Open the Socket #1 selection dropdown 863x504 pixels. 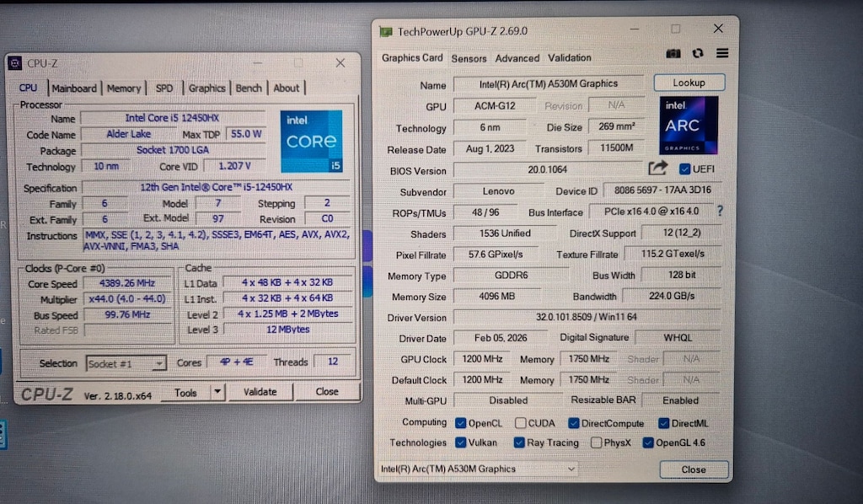click(126, 364)
